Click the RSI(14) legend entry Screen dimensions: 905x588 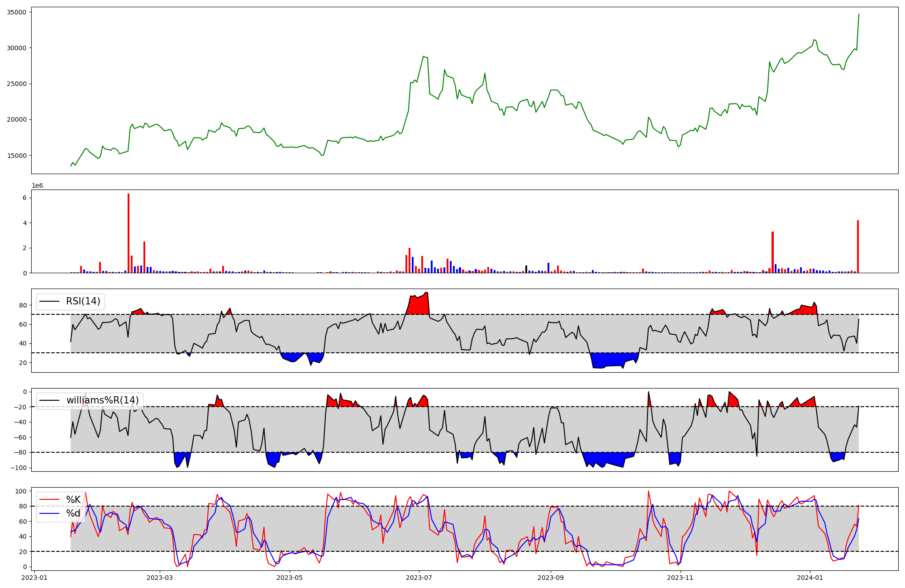click(x=83, y=301)
